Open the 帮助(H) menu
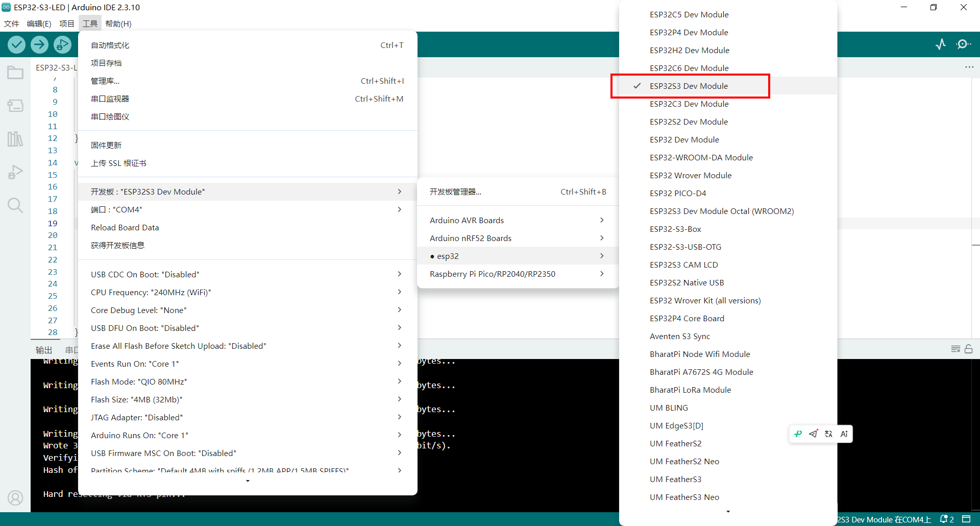The width and height of the screenshot is (980, 526). coord(118,23)
